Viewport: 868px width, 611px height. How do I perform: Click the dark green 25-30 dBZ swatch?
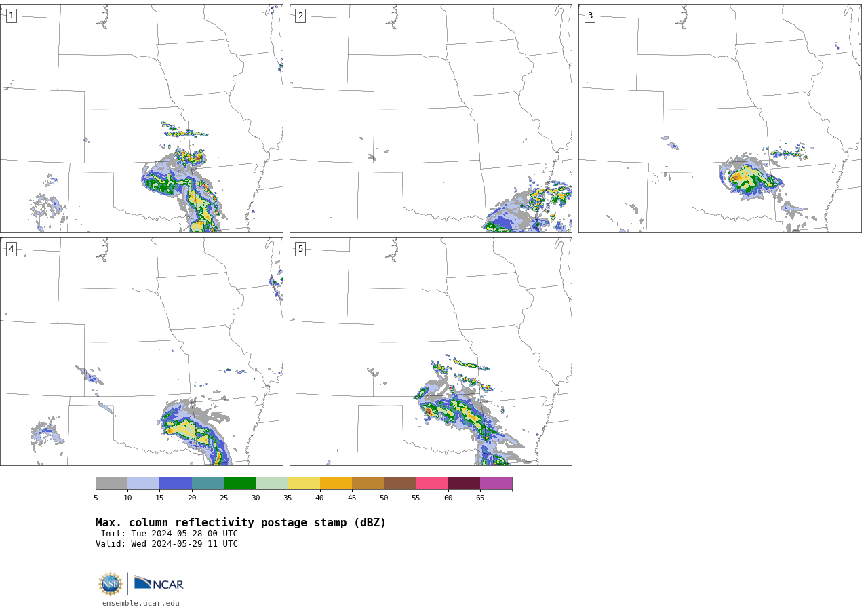[x=239, y=484]
